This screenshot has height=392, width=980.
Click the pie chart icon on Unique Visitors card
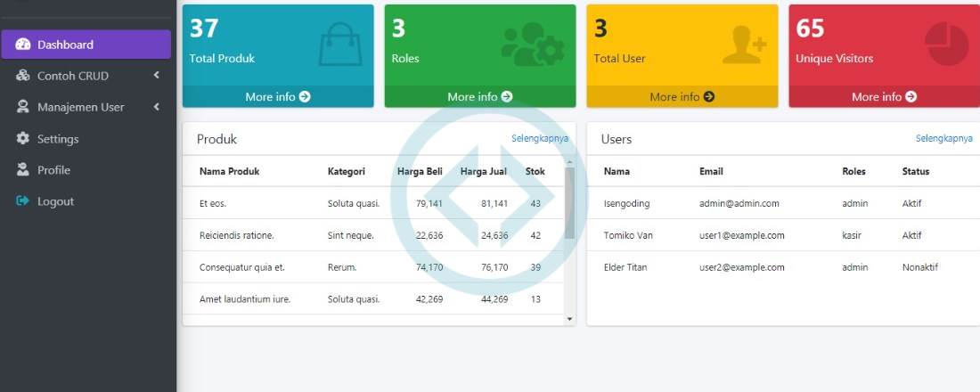pyautogui.click(x=946, y=45)
